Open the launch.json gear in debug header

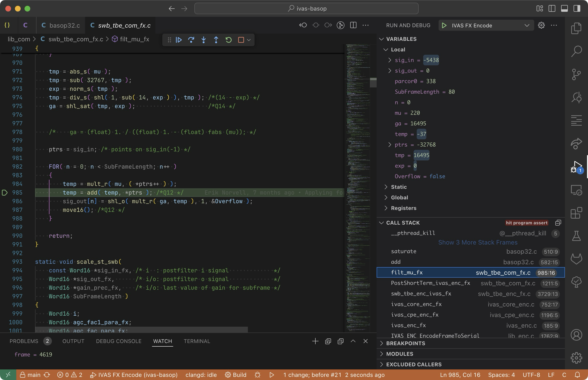pyautogui.click(x=541, y=25)
